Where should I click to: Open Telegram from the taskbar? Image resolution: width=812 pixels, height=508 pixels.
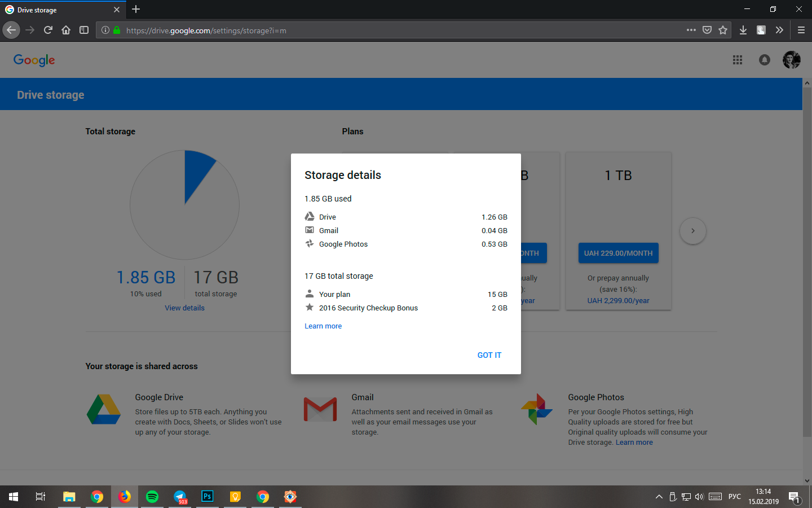(x=180, y=497)
